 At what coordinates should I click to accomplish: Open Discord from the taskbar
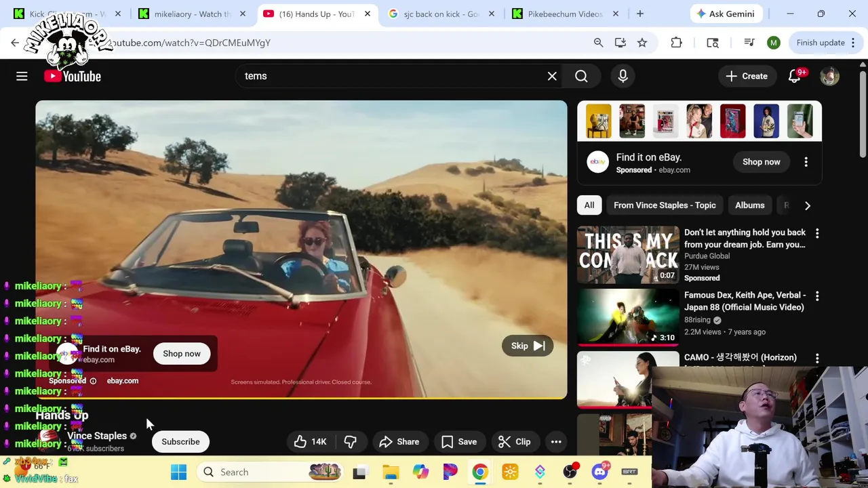[x=600, y=472]
